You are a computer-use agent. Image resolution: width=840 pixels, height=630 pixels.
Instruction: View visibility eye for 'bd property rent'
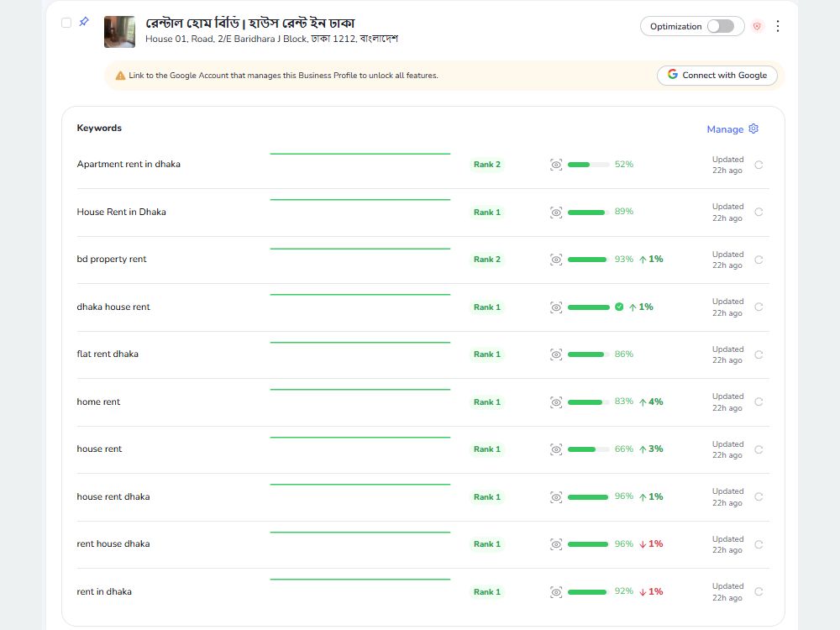click(x=556, y=260)
